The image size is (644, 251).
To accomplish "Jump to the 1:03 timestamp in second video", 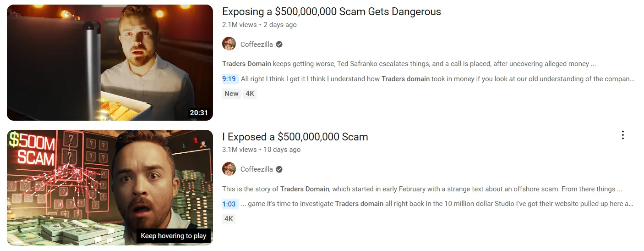I will (229, 204).
